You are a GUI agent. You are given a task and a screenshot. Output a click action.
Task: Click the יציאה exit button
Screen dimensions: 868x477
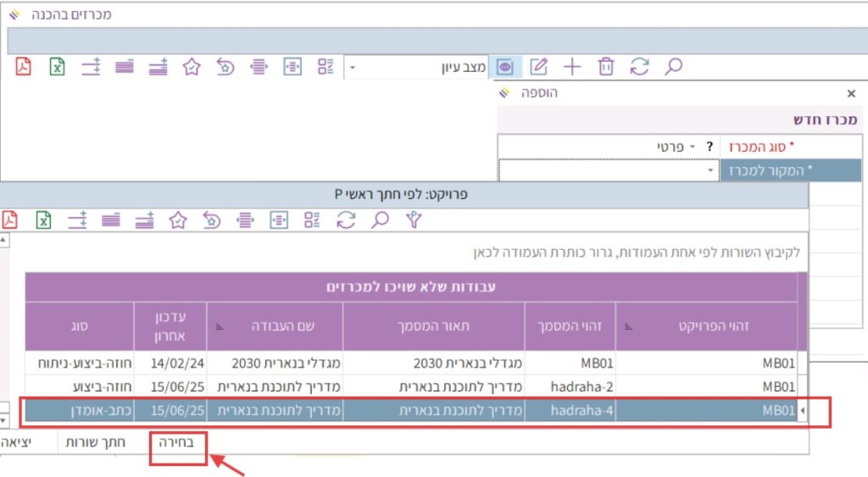pos(19,442)
